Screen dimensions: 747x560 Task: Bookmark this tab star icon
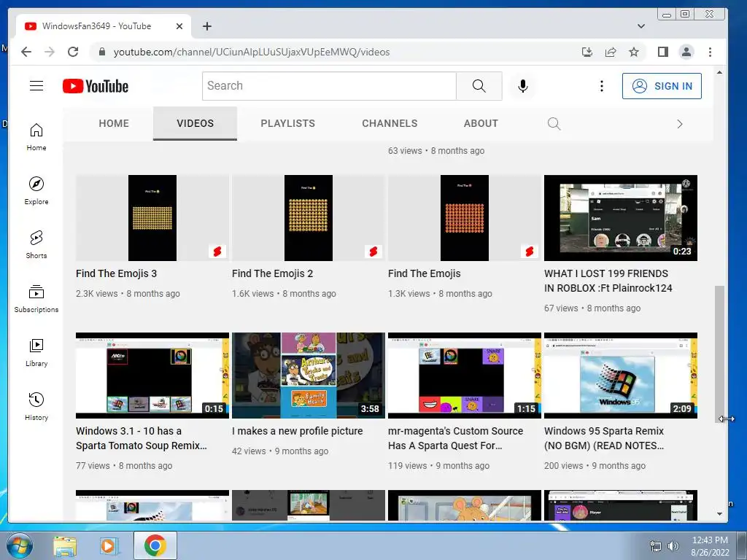click(634, 52)
